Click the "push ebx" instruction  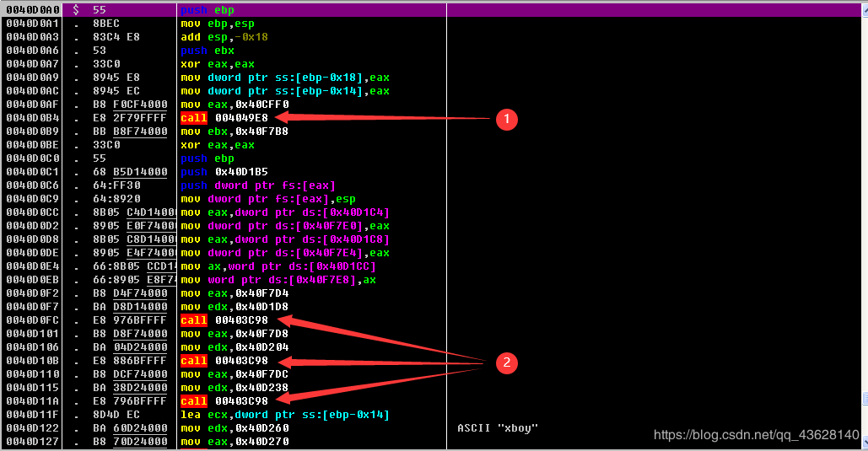click(208, 51)
